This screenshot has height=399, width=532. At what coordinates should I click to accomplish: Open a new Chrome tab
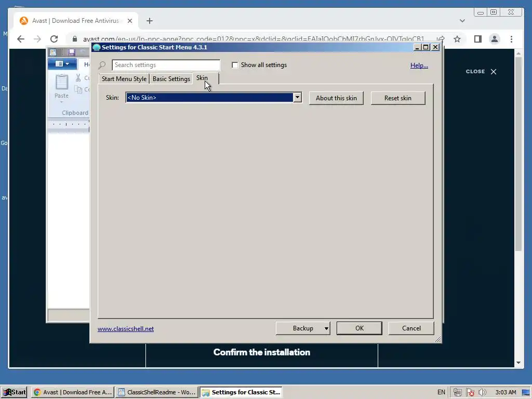point(150,21)
